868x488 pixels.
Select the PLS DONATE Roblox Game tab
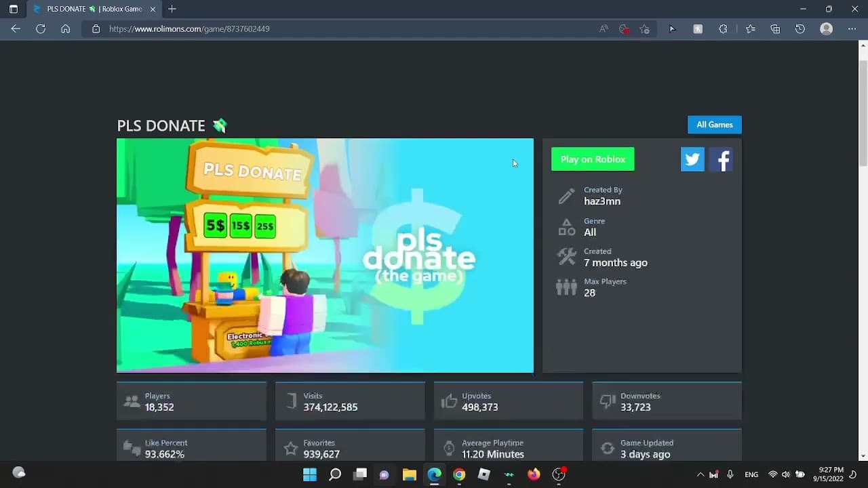pyautogui.click(x=93, y=9)
